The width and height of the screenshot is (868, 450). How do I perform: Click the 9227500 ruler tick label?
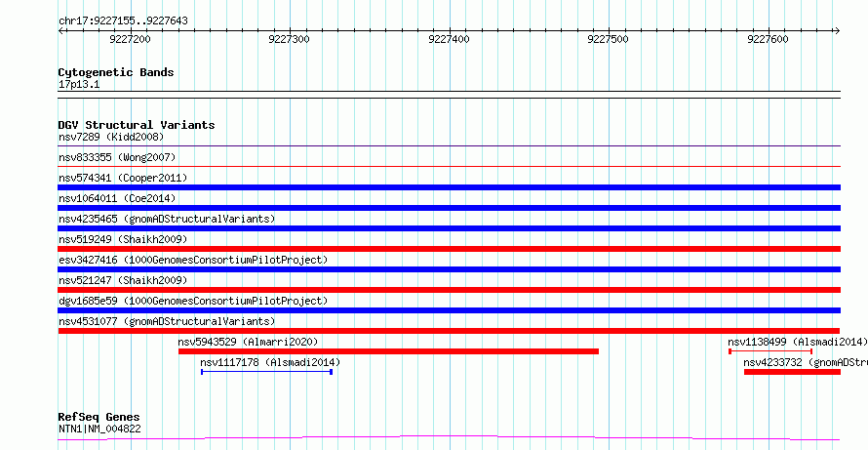608,39
